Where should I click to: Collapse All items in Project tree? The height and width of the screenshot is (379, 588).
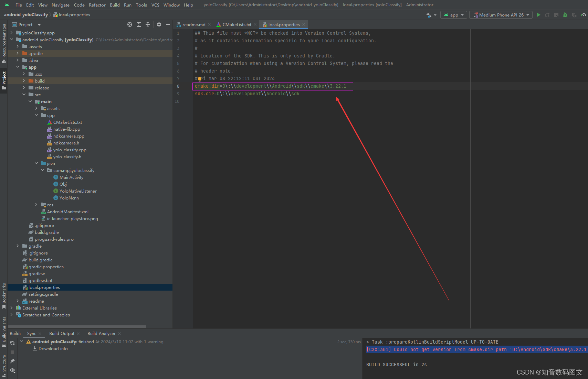(148, 24)
